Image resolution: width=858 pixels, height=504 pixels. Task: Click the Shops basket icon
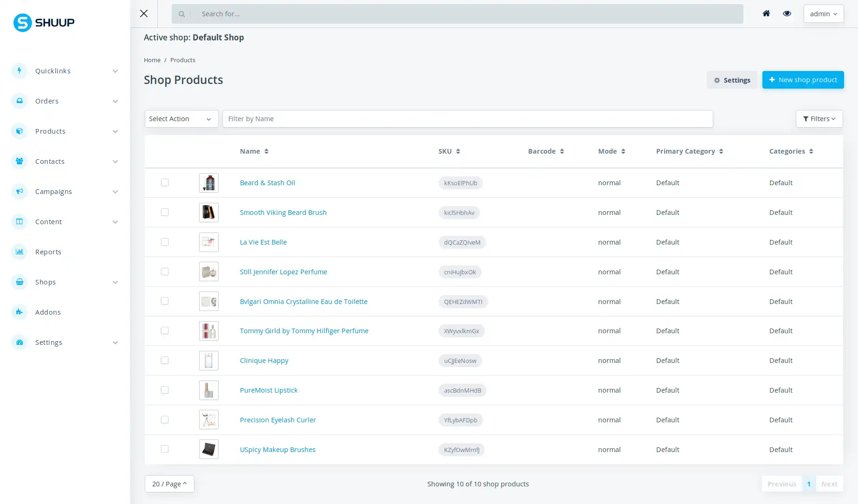pyautogui.click(x=19, y=282)
